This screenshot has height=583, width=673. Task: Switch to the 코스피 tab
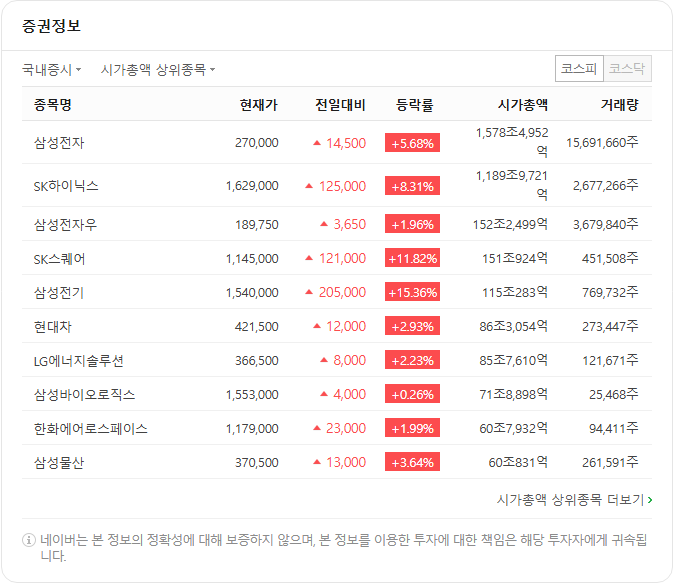579,68
